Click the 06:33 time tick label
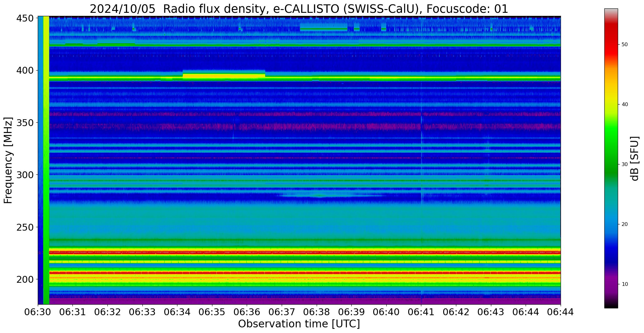644x333 pixels. (x=142, y=312)
